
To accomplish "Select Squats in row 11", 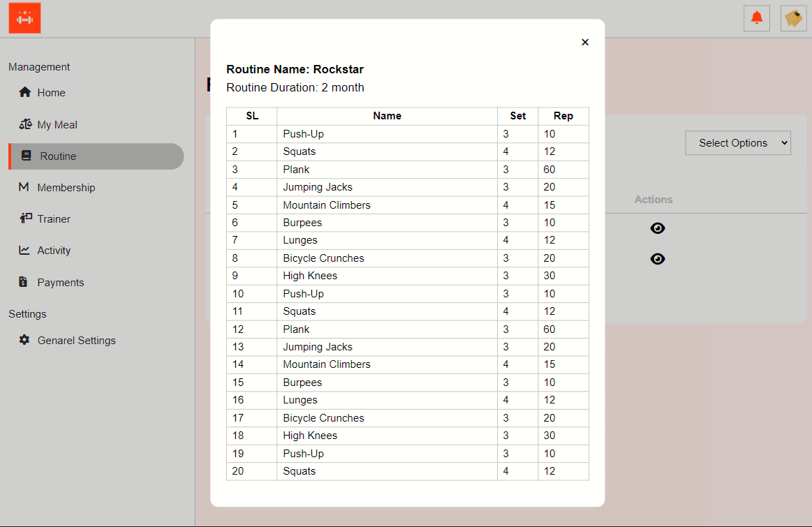I will (300, 311).
